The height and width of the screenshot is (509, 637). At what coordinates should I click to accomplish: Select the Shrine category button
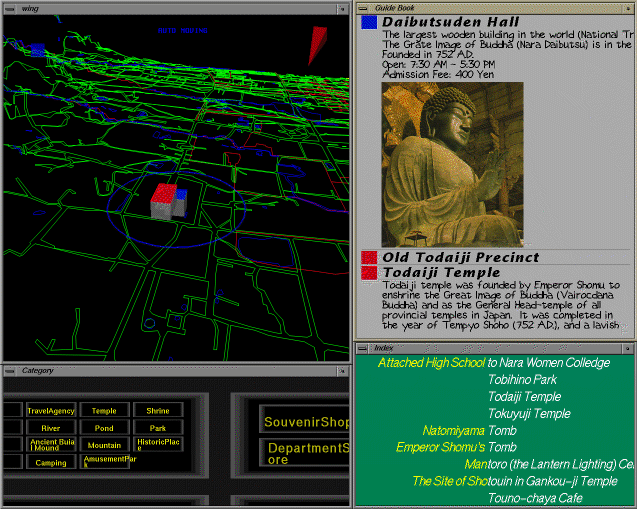tap(158, 411)
